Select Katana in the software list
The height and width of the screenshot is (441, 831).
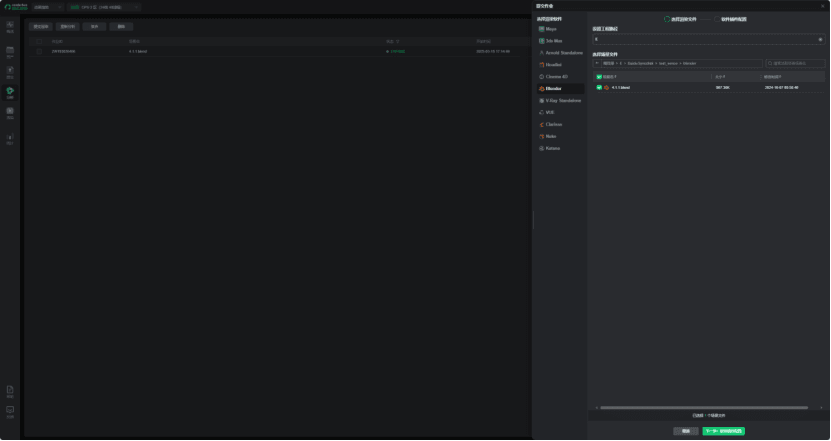pyautogui.click(x=552, y=149)
